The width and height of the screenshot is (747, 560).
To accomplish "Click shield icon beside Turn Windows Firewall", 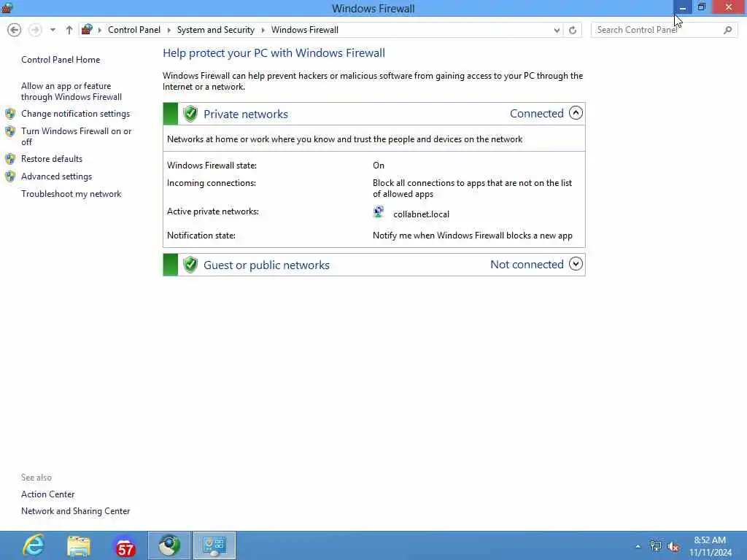I will [10, 131].
